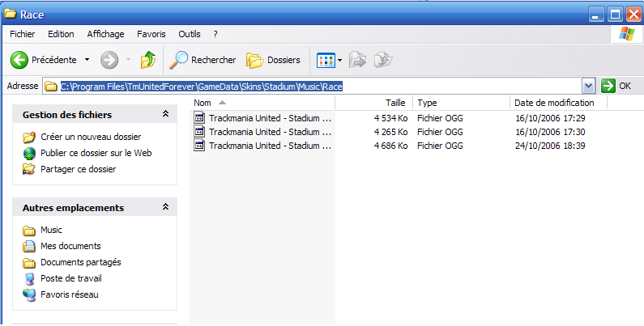Click Créer un nouveau dossier
This screenshot has height=326, width=644.
[x=91, y=137]
